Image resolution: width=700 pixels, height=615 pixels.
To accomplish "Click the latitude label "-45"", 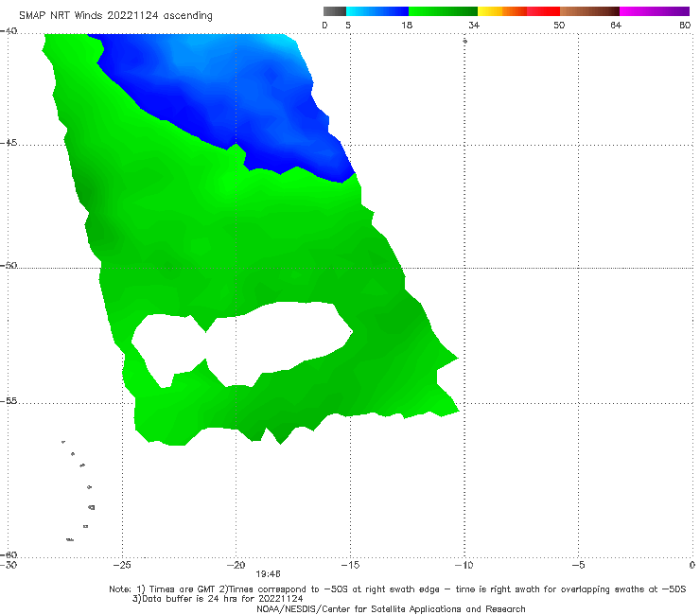I will point(9,143).
